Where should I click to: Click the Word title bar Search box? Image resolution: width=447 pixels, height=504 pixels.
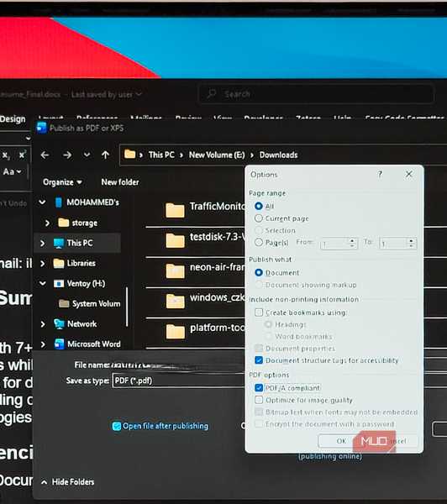pyautogui.click(x=317, y=94)
